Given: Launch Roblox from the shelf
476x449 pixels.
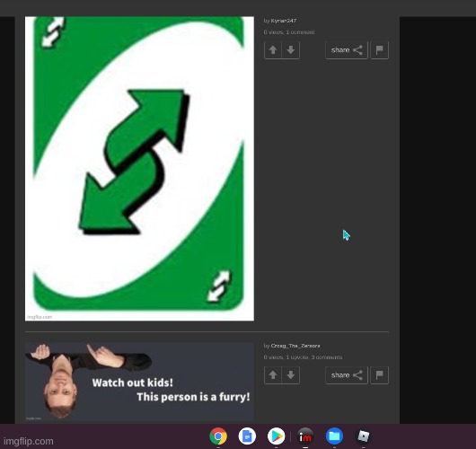Looking at the screenshot, I should 364,436.
